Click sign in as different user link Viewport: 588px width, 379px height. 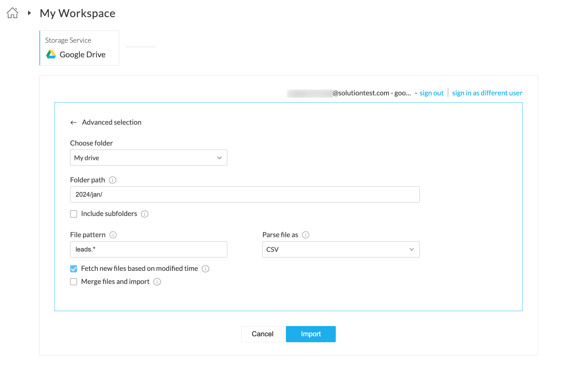(x=487, y=93)
